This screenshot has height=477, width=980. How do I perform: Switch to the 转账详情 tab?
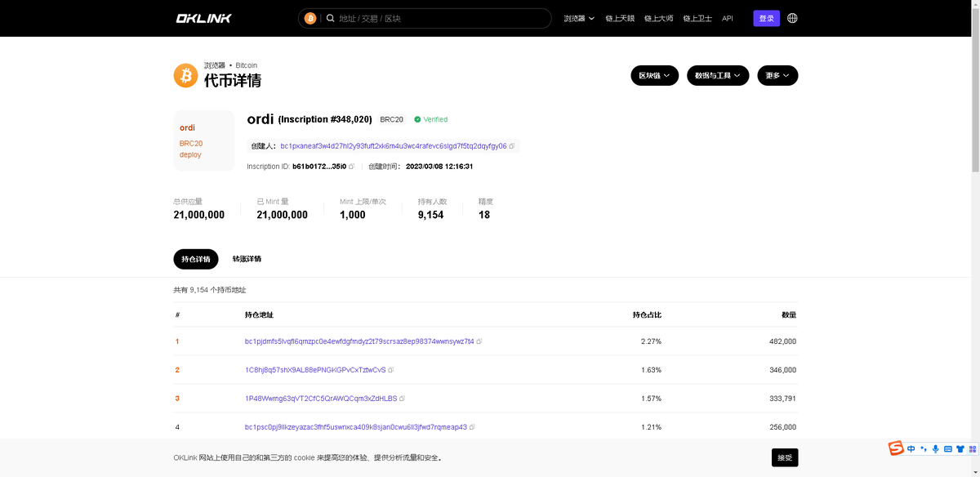click(247, 259)
